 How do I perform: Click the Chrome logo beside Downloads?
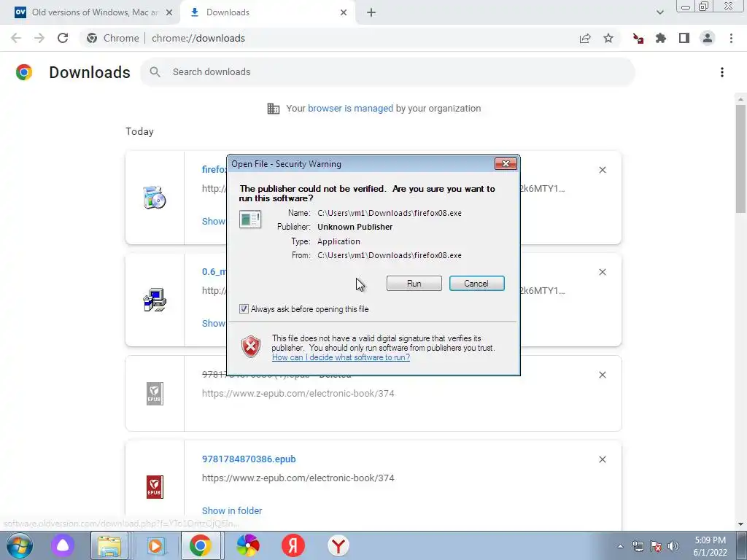[x=24, y=72]
